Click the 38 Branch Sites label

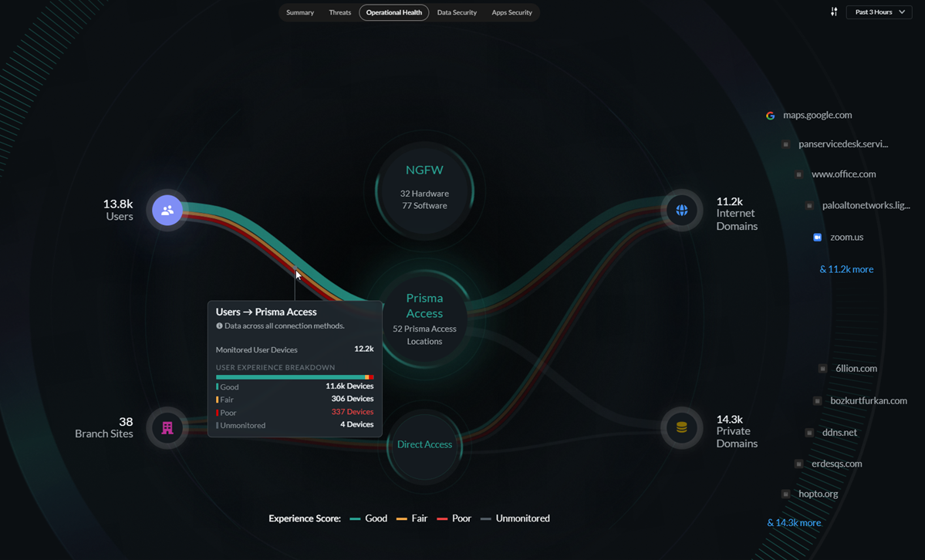tap(104, 427)
